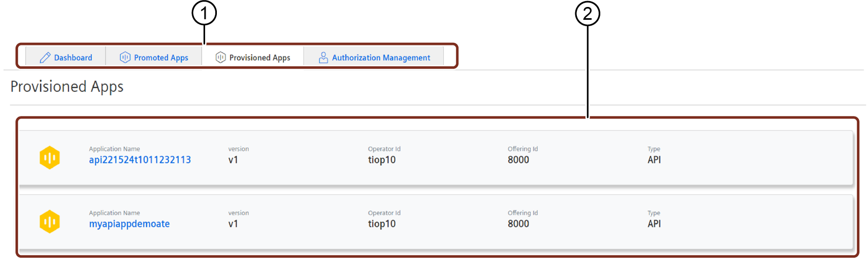This screenshot has width=868, height=262.
Task: Click Operator Id tiop10 in myapiappdemoate row
Action: [382, 224]
